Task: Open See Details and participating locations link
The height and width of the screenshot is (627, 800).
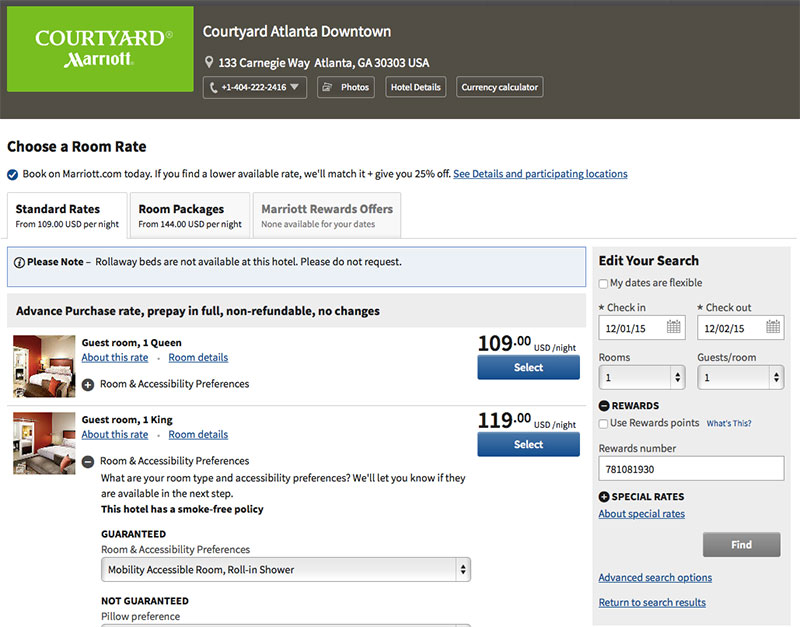Action: click(x=540, y=174)
